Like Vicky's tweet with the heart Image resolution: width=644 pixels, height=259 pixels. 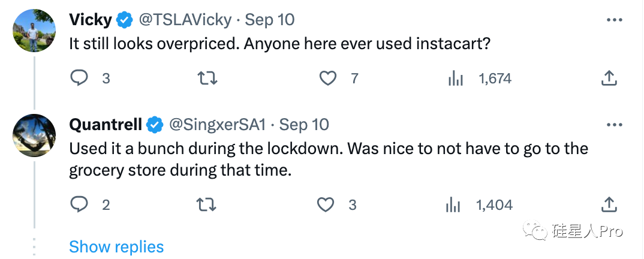pyautogui.click(x=327, y=78)
